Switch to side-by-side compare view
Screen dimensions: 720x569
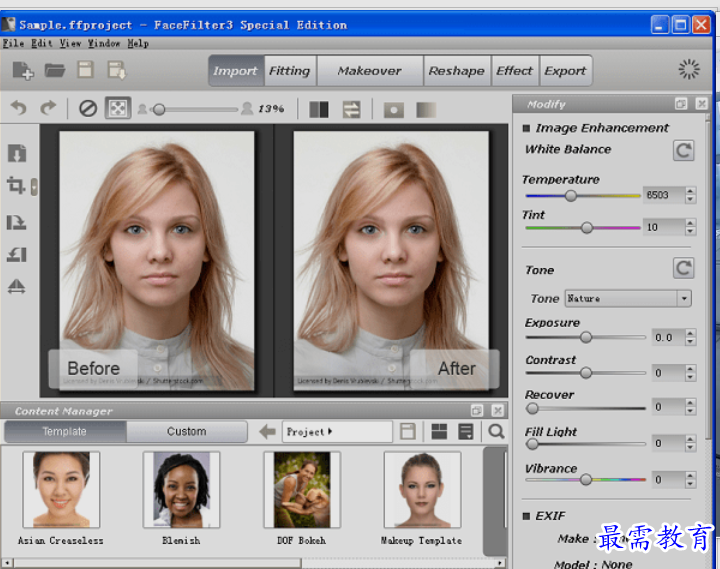[x=319, y=110]
